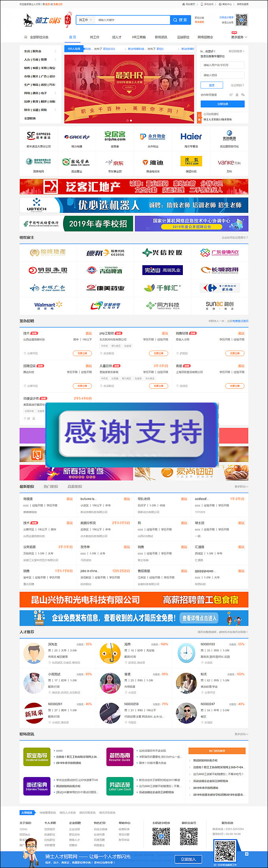The width and height of the screenshot is (268, 868).
Task: Close the bottom floating banner
Action: tap(247, 854)
